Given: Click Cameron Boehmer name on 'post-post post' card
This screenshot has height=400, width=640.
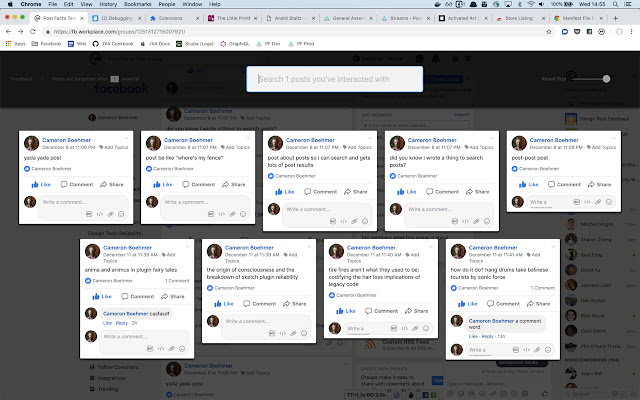Looking at the screenshot, I should point(554,140).
